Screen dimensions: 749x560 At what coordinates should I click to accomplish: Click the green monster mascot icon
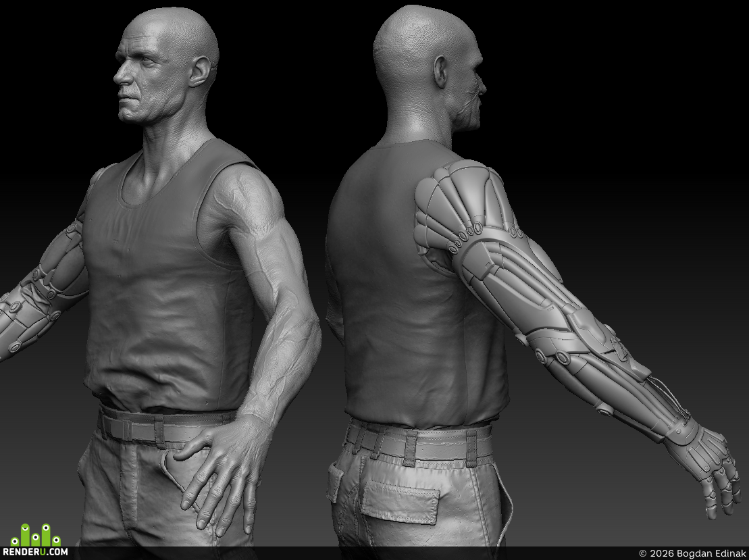(x=35, y=535)
